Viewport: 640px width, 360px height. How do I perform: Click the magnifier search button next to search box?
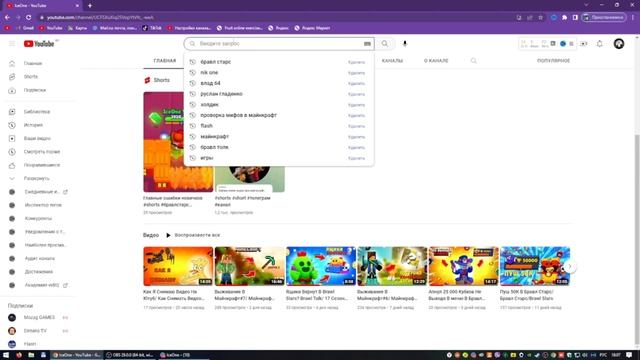pyautogui.click(x=384, y=44)
